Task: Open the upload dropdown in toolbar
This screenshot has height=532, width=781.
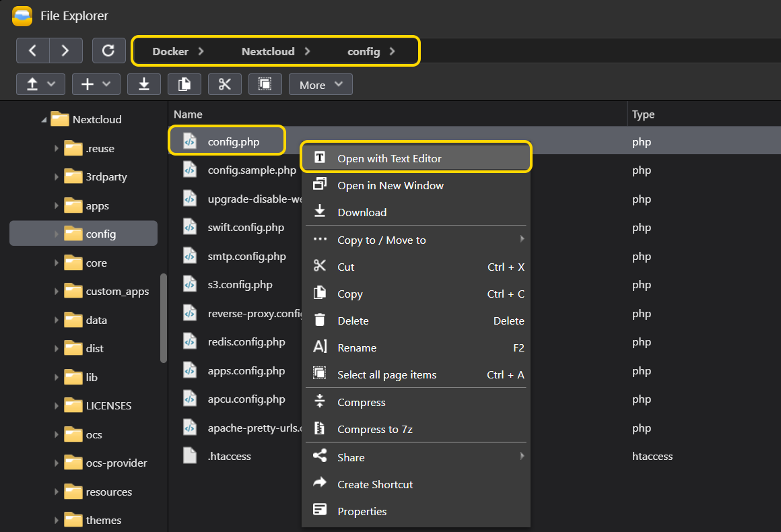Action: click(40, 84)
